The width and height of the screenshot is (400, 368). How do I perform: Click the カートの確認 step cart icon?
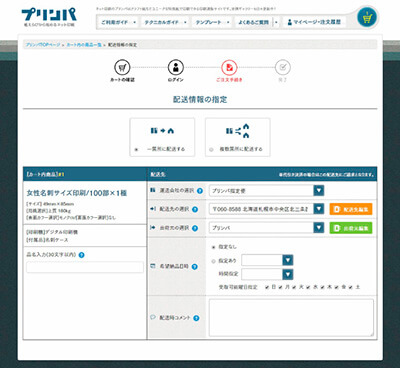pos(122,68)
